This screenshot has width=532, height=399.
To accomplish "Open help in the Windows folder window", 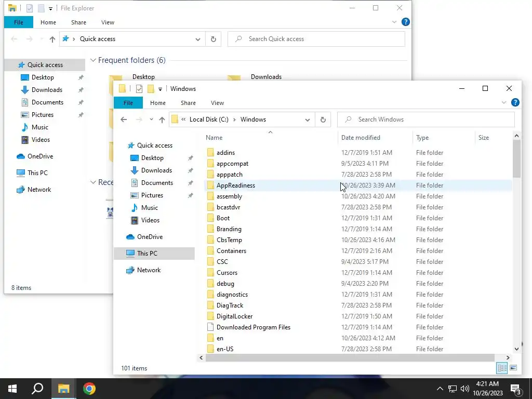I will [515, 102].
